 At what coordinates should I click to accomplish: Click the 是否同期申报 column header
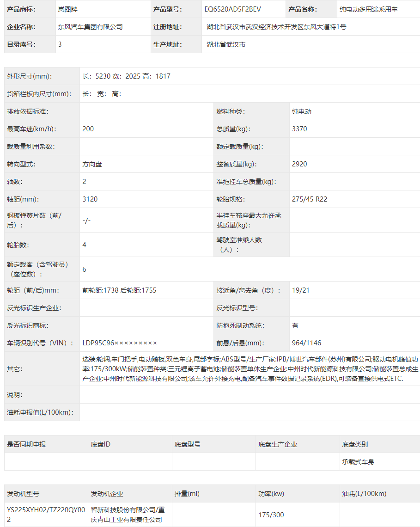click(x=26, y=444)
